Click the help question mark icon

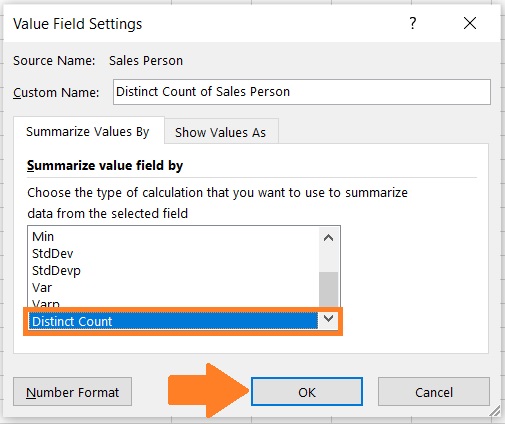(413, 23)
